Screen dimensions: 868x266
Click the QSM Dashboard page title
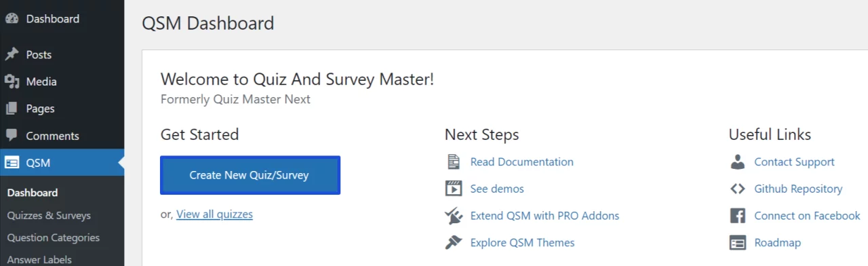click(208, 23)
